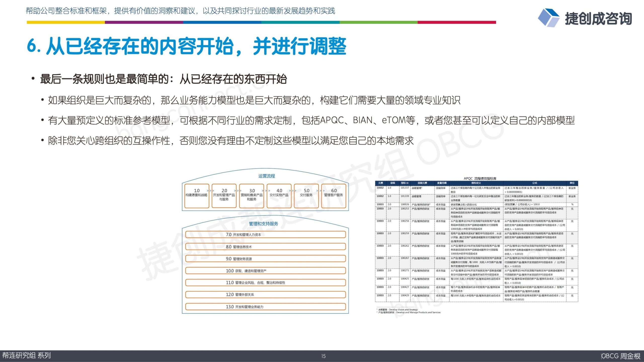Select the header line starting with 帮助公司整合标准和框架
The height and width of the screenshot is (362, 644).
[180, 11]
